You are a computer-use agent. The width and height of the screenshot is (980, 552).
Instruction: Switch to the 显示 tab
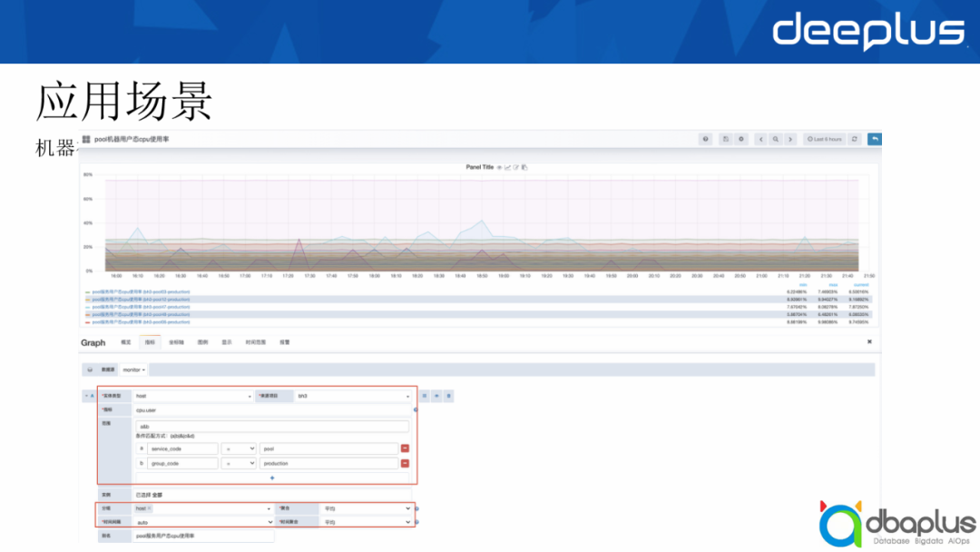(x=227, y=342)
